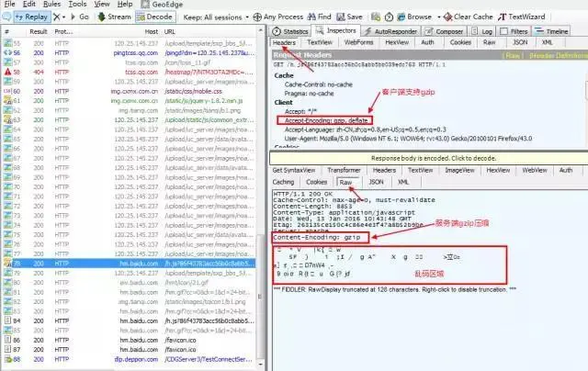Select session 88 dlp.deppon.com row icon
The width and height of the screenshot is (588, 371).
[7, 359]
